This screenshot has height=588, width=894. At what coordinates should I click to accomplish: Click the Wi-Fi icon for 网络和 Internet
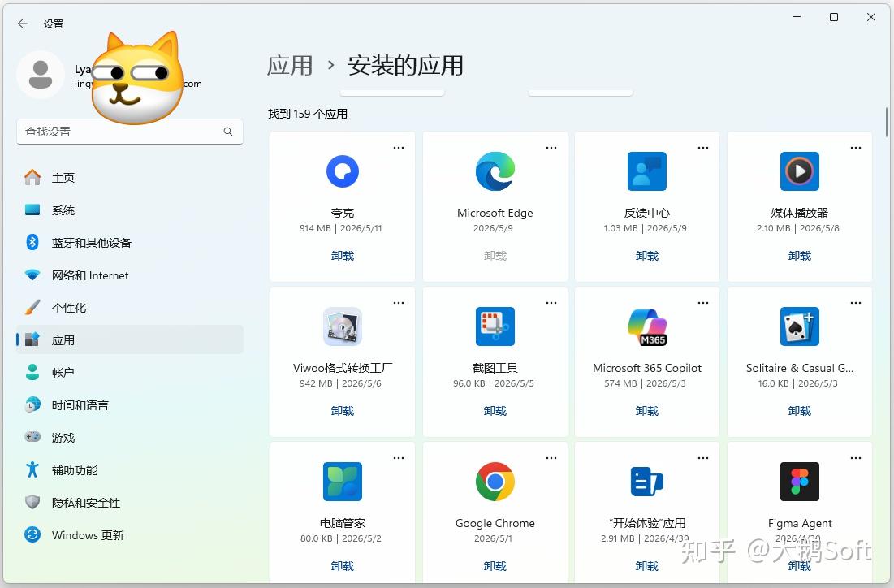pyautogui.click(x=32, y=275)
